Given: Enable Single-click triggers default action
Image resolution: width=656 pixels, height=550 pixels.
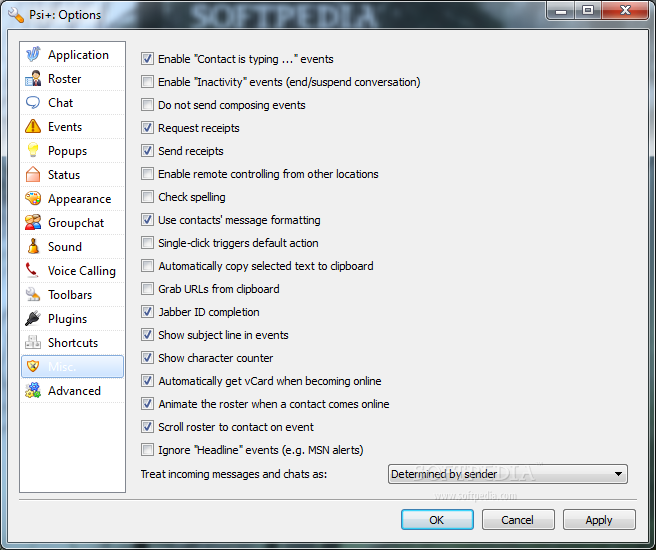Looking at the screenshot, I should point(147,243).
